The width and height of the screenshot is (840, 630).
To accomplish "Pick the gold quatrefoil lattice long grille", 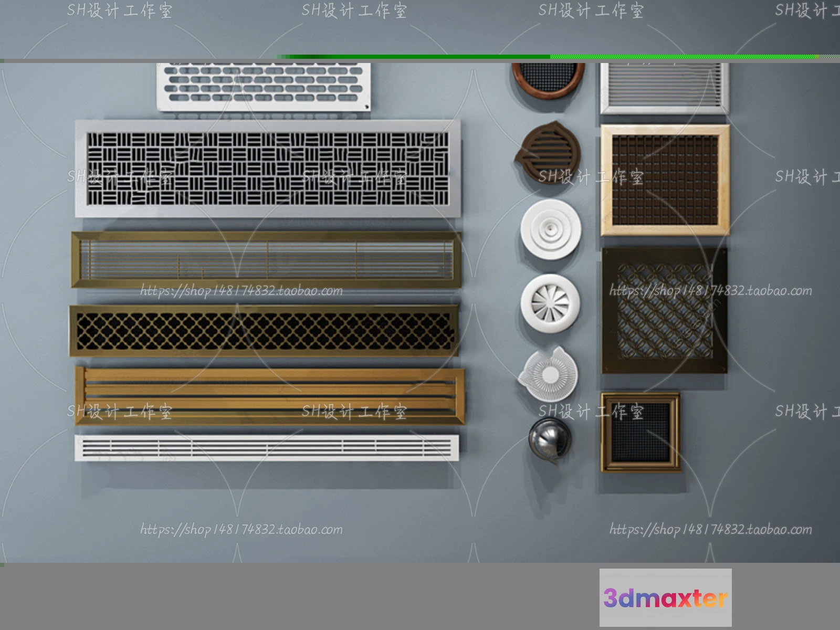I will point(264,331).
